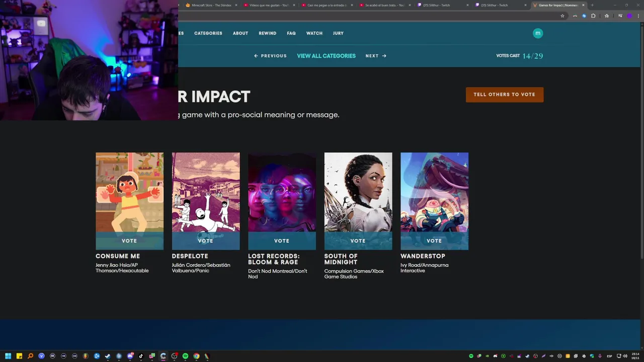This screenshot has width=644, height=362.
Task: Open the teal 'm' account avatar
Action: click(538, 33)
